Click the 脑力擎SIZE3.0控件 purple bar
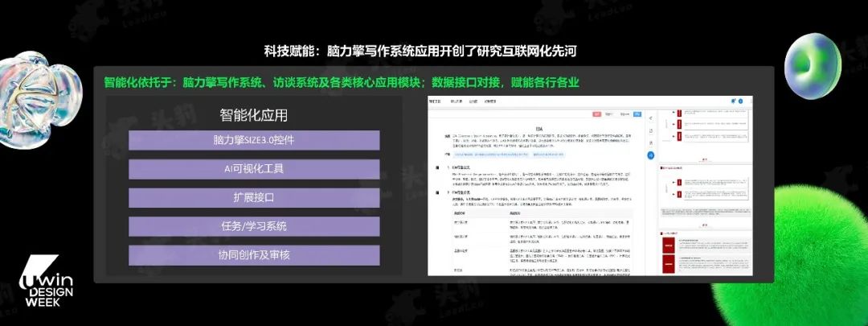The height and width of the screenshot is (326, 868). pos(254,140)
